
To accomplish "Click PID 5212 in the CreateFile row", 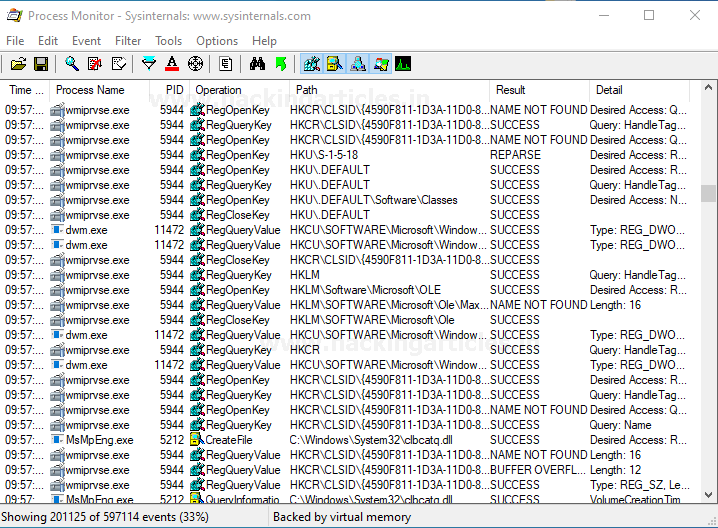I will [172, 440].
